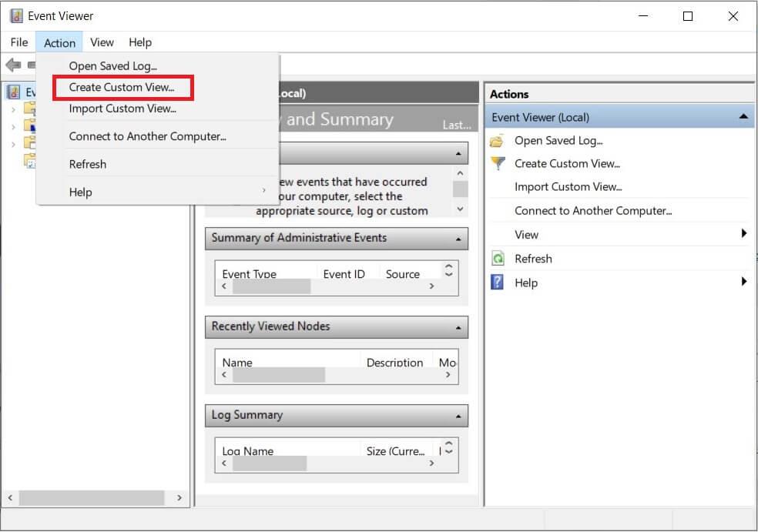Click right arrow of Recently Viewed Nodes scrollbar

[448, 374]
